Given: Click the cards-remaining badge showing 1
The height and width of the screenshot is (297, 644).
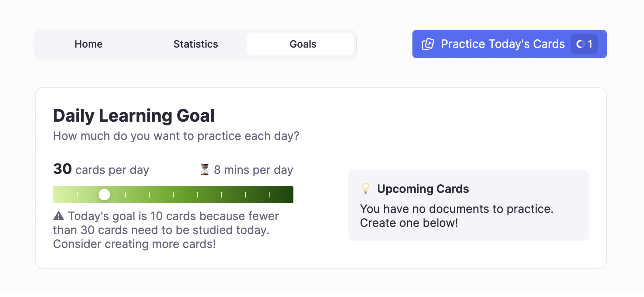Looking at the screenshot, I should (585, 44).
